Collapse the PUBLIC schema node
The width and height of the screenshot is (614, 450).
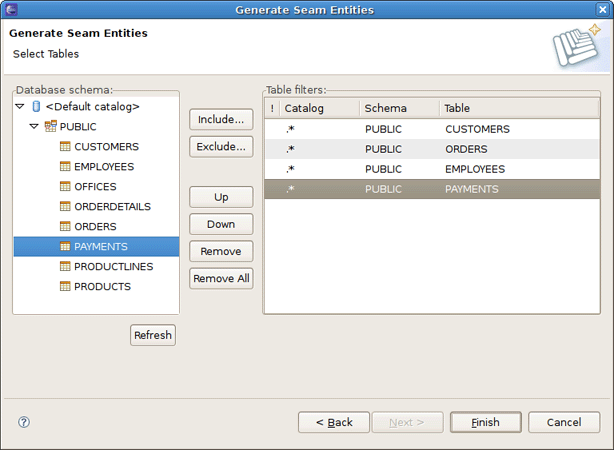click(x=34, y=127)
